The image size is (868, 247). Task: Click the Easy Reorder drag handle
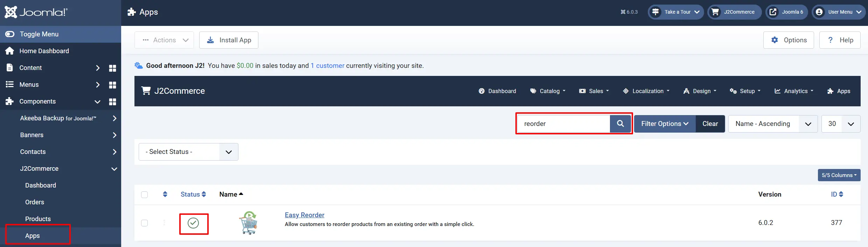tap(164, 223)
